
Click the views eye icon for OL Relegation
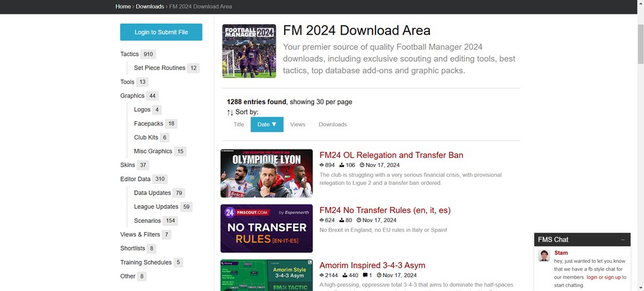pos(321,165)
